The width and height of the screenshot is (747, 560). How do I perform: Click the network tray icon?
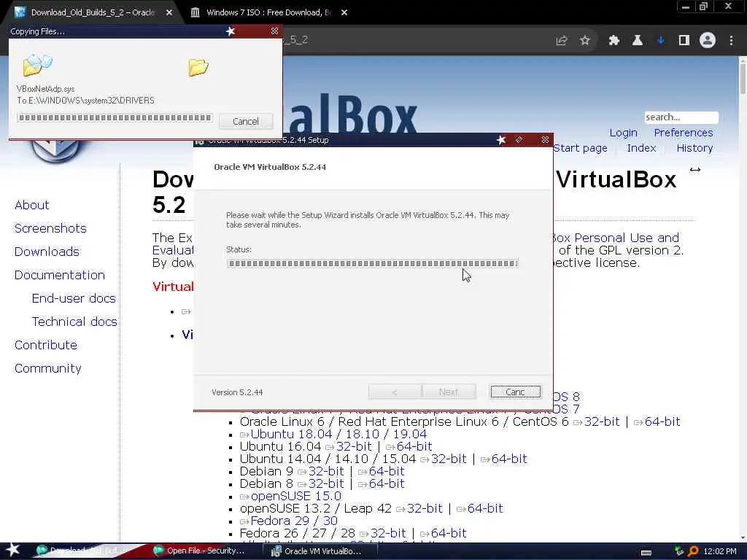(x=679, y=551)
